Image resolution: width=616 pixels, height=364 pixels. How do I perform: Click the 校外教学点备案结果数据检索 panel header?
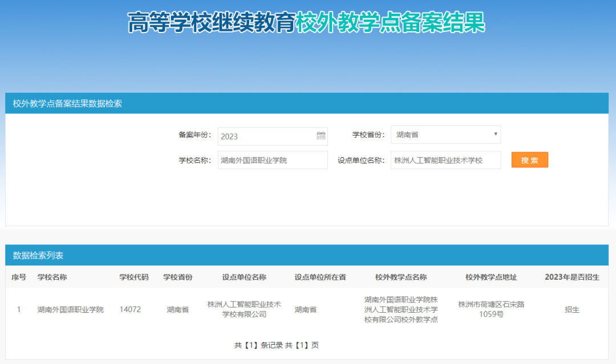click(67, 104)
